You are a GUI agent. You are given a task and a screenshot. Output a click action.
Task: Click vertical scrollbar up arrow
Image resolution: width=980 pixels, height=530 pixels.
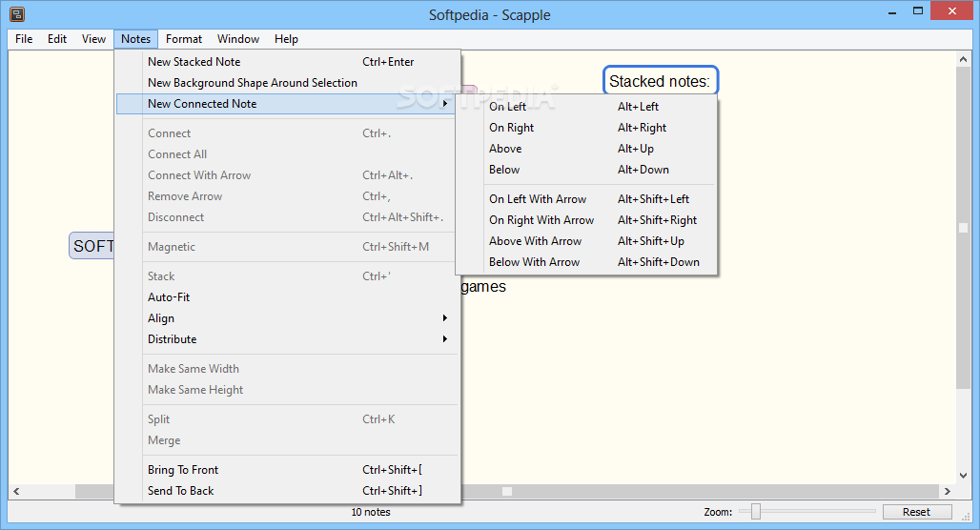click(963, 59)
